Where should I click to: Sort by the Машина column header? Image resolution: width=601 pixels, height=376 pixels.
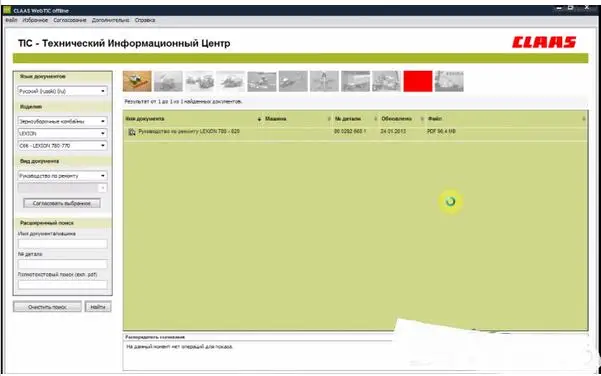(276, 119)
